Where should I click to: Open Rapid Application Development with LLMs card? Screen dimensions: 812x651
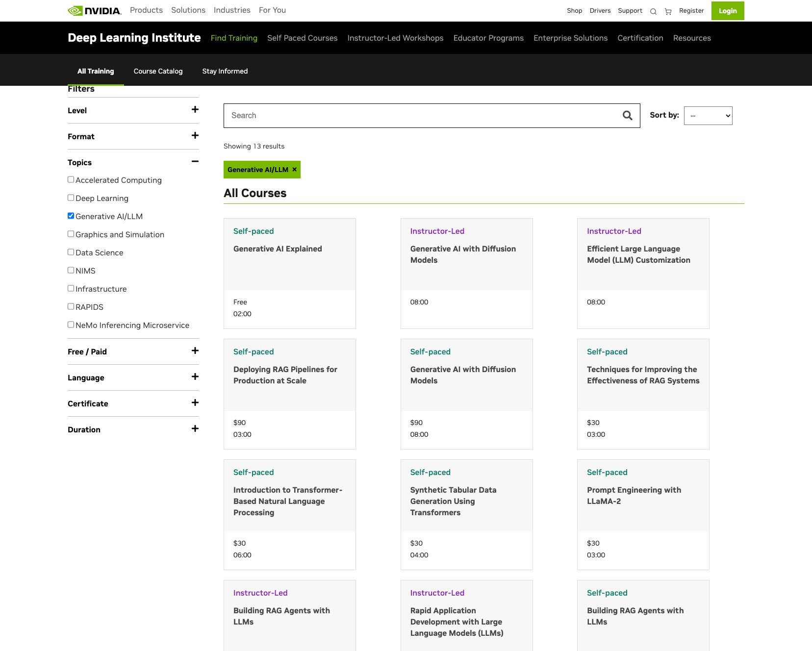point(467,616)
